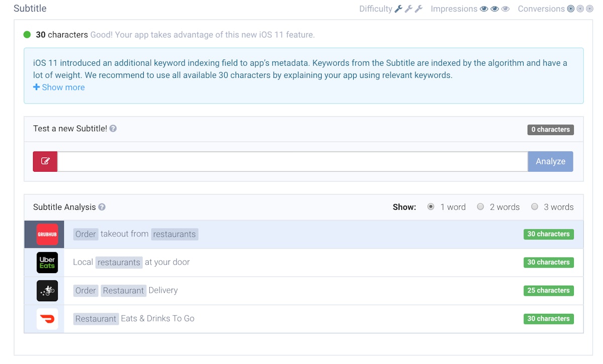Click help icon beside Test a new Subtitle
603x364 pixels.
(113, 129)
